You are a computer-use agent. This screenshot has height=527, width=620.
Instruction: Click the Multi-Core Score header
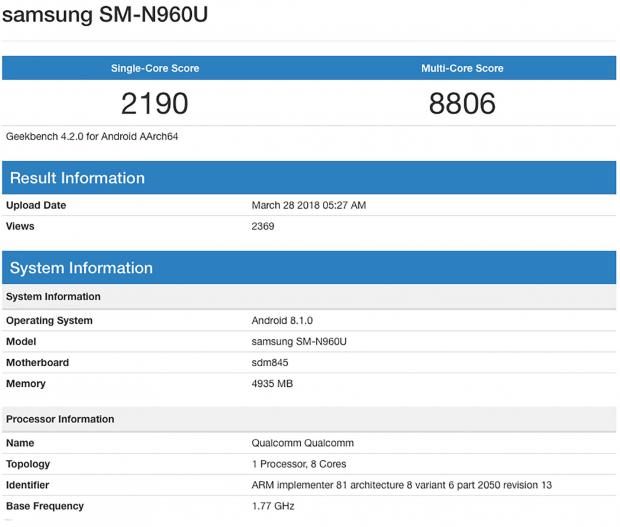[x=462, y=68]
